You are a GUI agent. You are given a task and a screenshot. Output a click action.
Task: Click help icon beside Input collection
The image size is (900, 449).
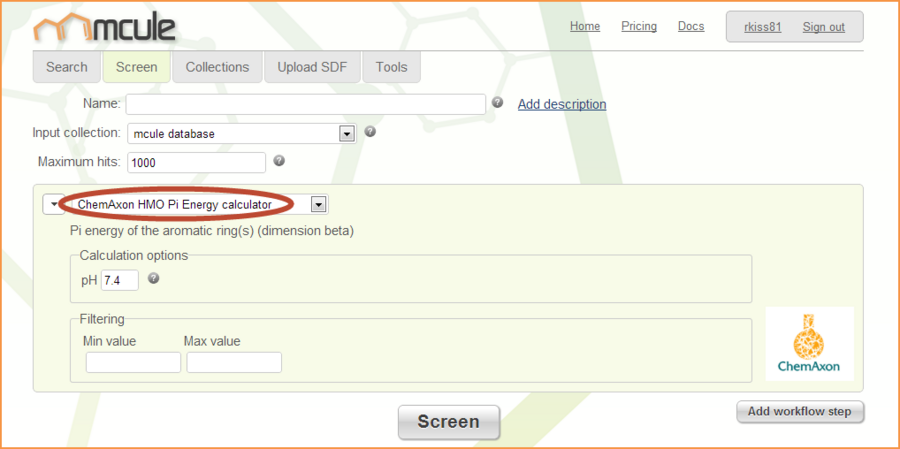point(370,132)
